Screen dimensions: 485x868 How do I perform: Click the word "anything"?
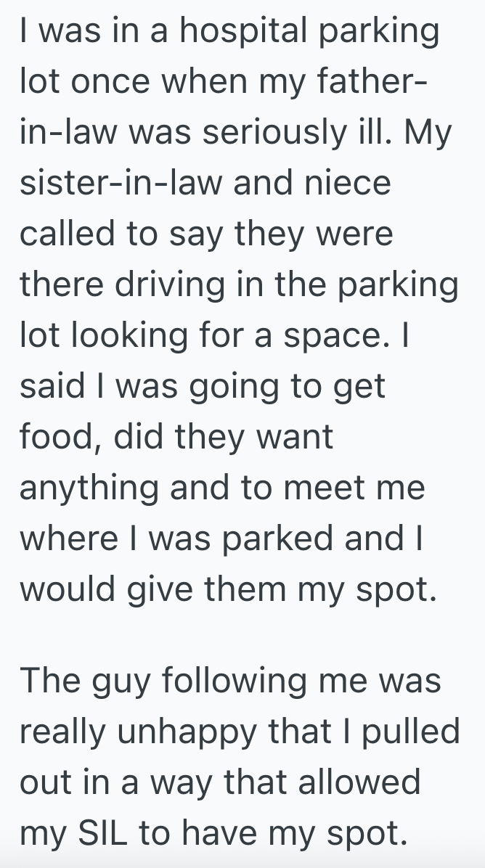coord(87,488)
